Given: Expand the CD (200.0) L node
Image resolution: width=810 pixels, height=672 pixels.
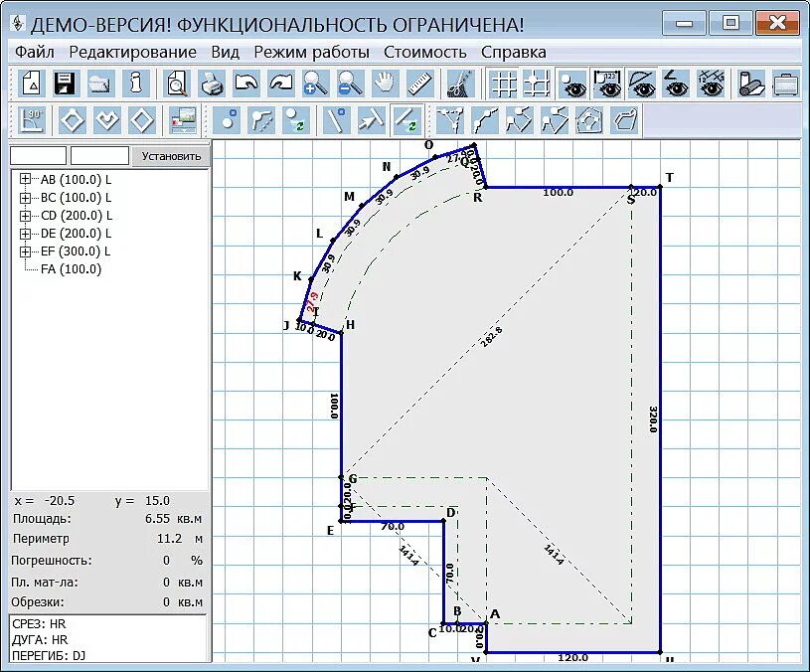Looking at the screenshot, I should coord(25,216).
